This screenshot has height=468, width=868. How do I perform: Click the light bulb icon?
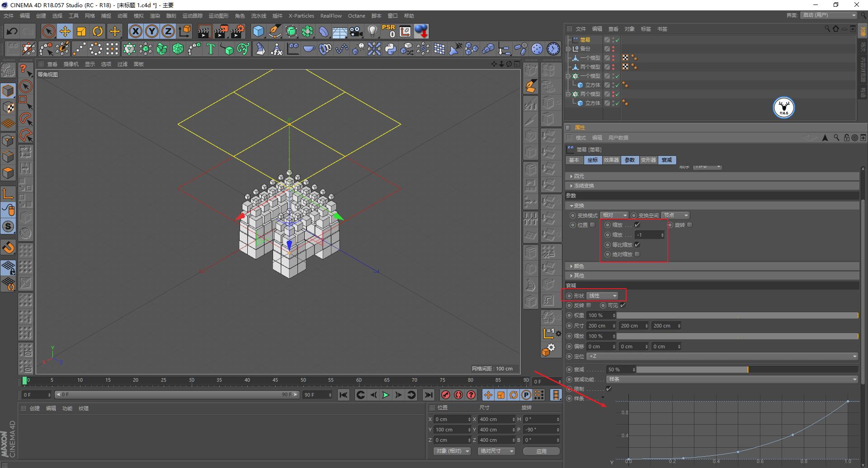[372, 31]
